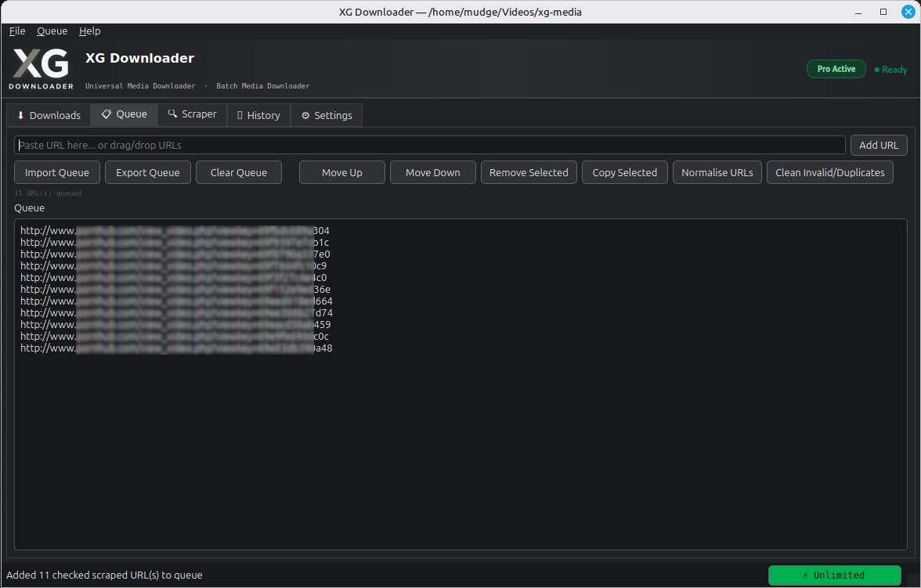Click the Move Down button
Screen dimensions: 921x588
(433, 173)
